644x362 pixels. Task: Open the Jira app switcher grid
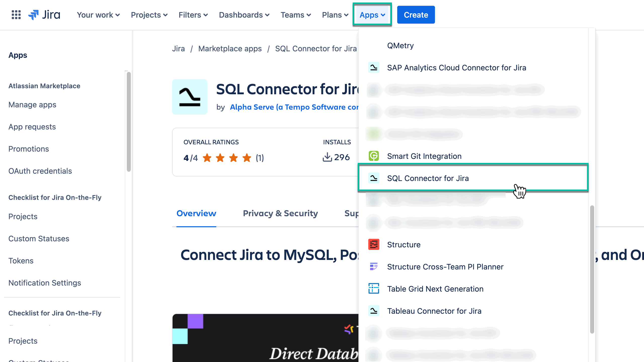(x=16, y=15)
